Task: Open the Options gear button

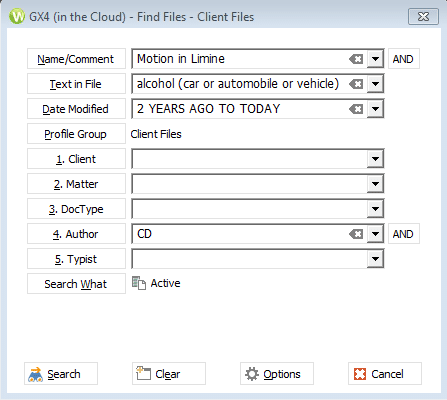Action: 277,374
